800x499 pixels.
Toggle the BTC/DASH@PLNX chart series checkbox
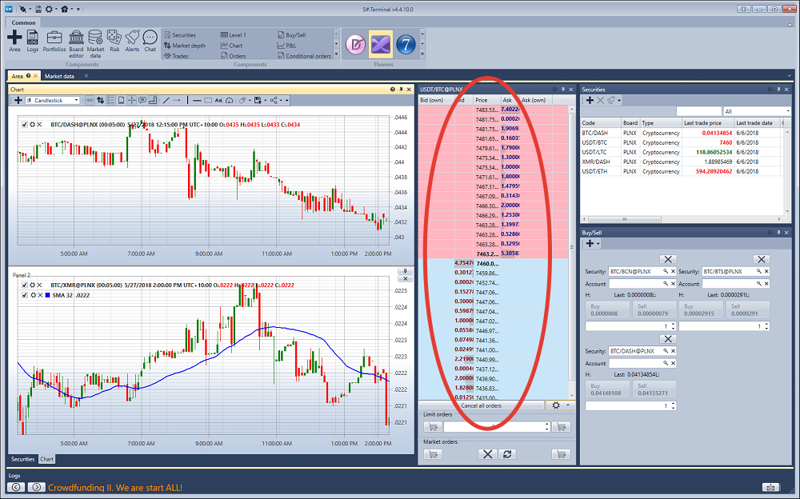25,124
